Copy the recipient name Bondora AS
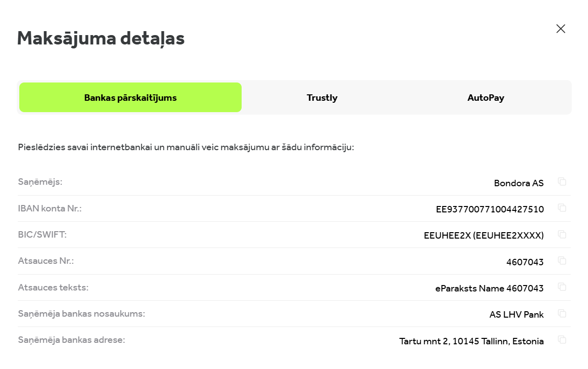The height and width of the screenshot is (369, 588). pos(562,182)
